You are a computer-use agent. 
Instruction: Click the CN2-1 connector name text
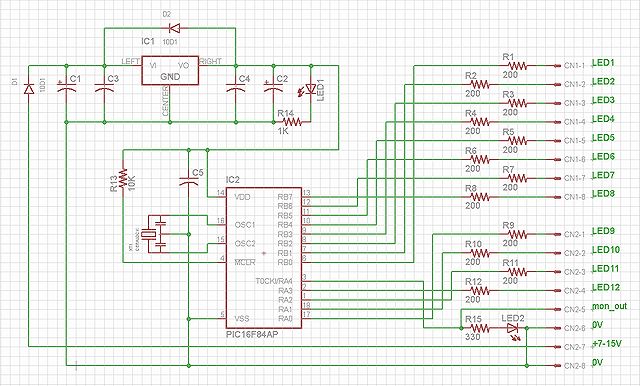pos(575,234)
